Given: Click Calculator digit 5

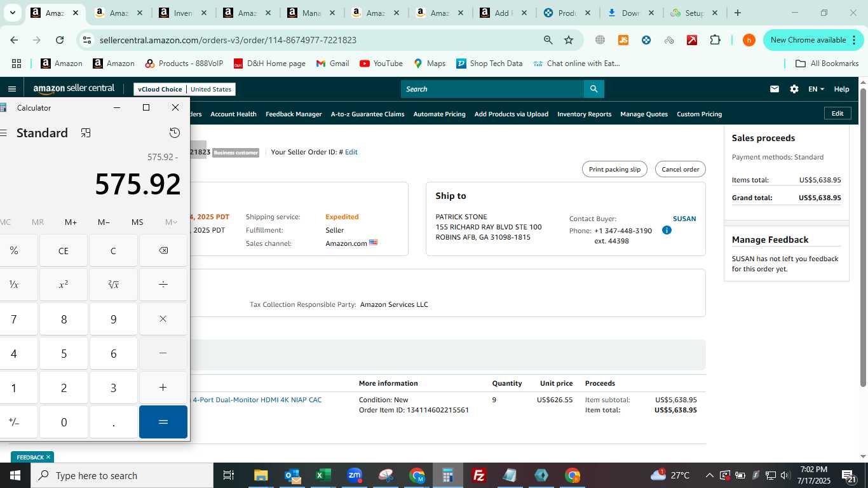Looking at the screenshot, I should point(64,353).
